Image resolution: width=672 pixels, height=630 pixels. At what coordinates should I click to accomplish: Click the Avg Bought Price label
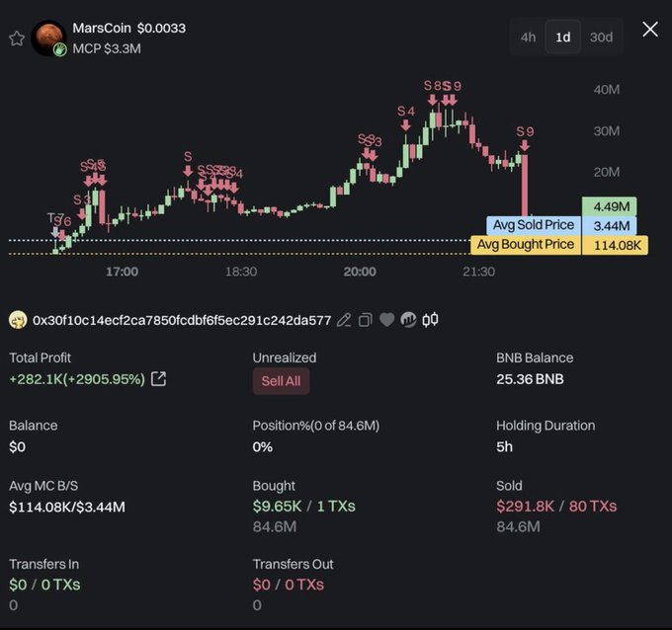pos(526,245)
